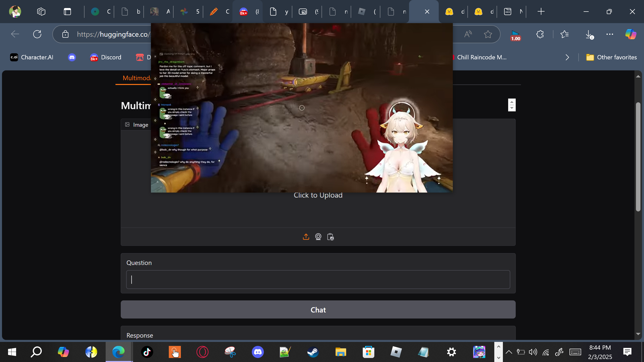The width and height of the screenshot is (644, 362).
Task: Click the up arrow beside the Multimodal heading
Action: (512, 102)
